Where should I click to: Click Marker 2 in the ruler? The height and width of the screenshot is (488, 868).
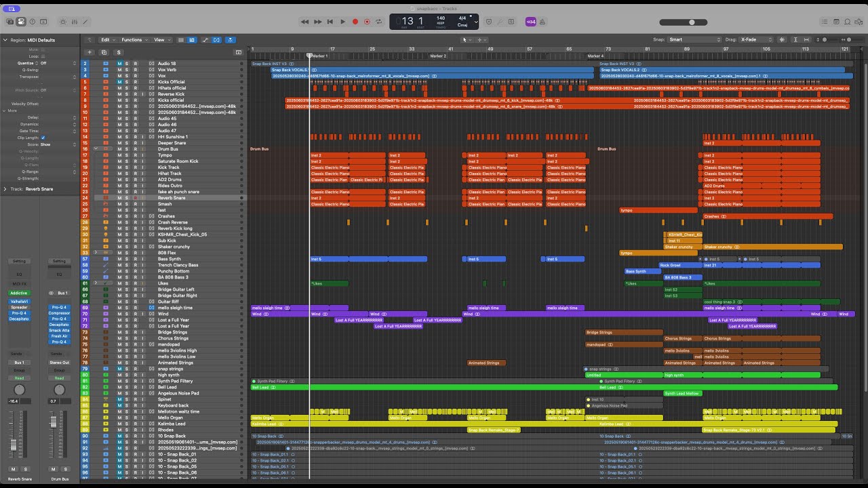click(438, 56)
